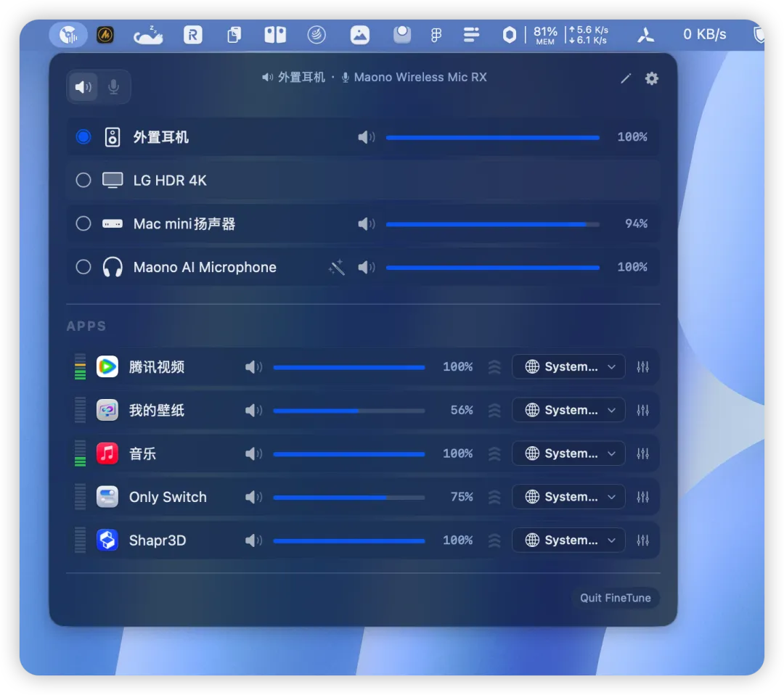Adjust Mac mini扬声器 volume slider
The image size is (784, 695).
492,224
